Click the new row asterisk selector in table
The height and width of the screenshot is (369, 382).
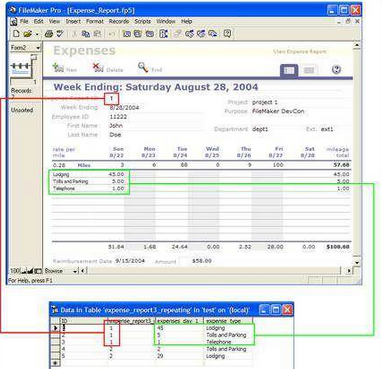55,363
